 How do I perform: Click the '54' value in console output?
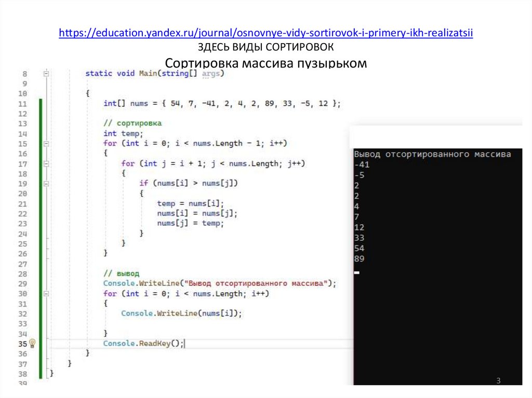359,249
